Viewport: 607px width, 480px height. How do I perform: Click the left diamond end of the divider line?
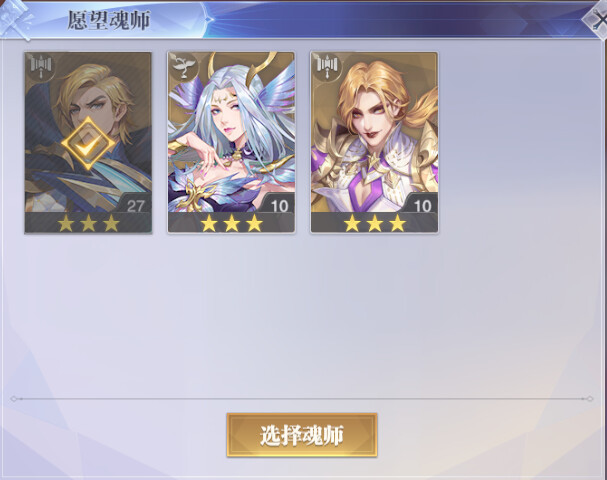[14, 399]
